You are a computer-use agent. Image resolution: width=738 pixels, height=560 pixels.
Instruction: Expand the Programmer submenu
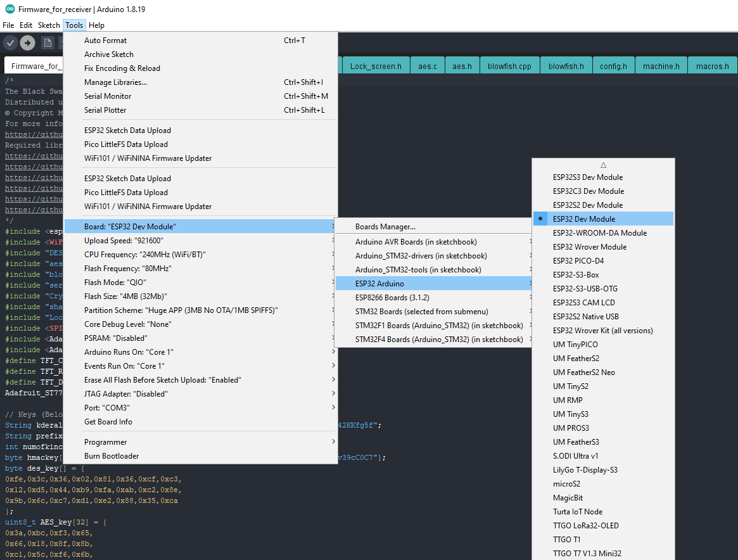pyautogui.click(x=201, y=442)
